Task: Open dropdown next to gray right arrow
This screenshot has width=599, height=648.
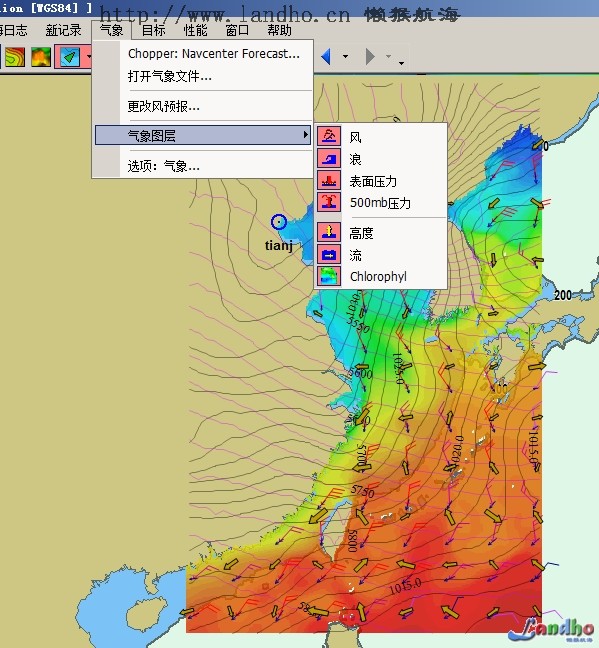Action: pyautogui.click(x=389, y=56)
